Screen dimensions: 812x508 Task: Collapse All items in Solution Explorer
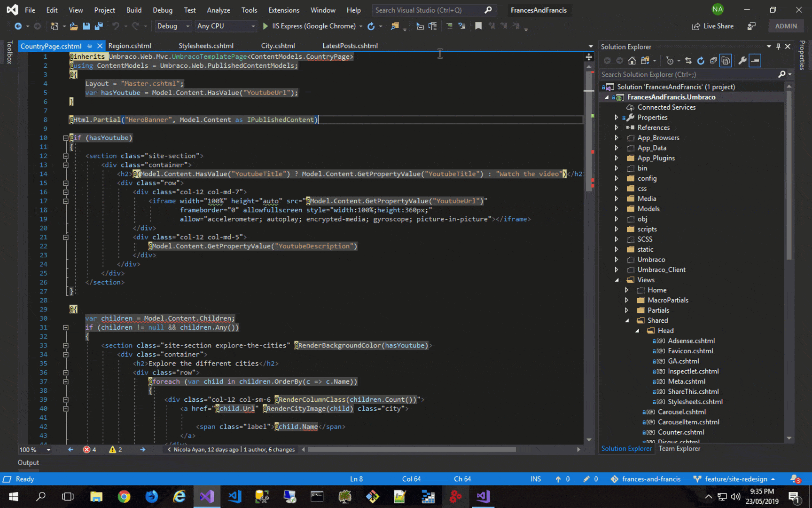point(714,61)
